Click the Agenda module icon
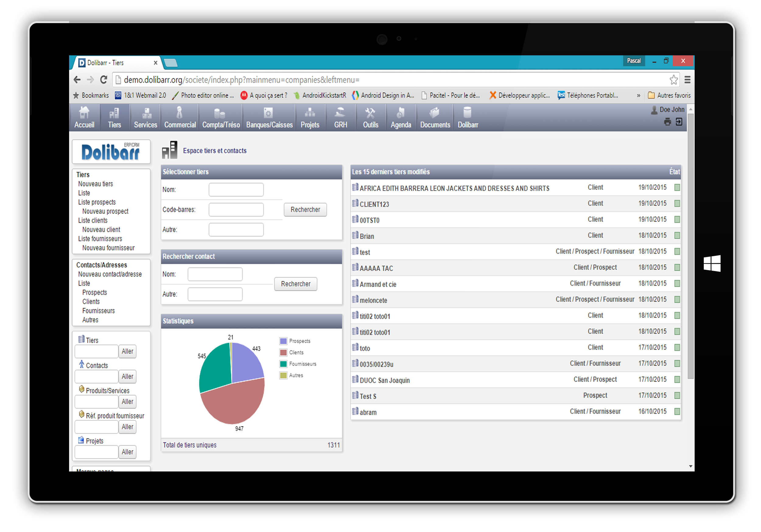The width and height of the screenshot is (761, 532). point(400,113)
